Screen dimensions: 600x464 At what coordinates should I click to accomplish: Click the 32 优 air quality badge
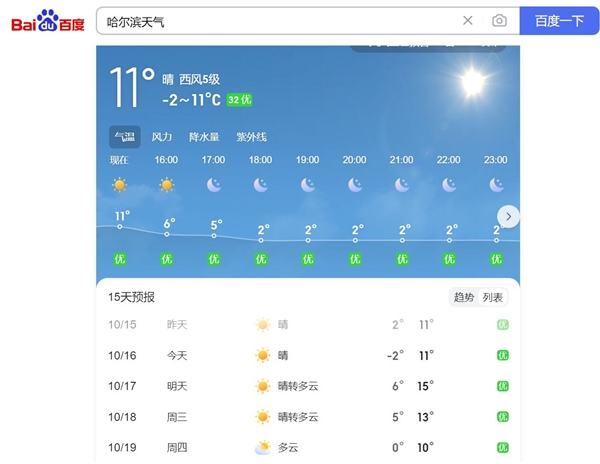[240, 100]
